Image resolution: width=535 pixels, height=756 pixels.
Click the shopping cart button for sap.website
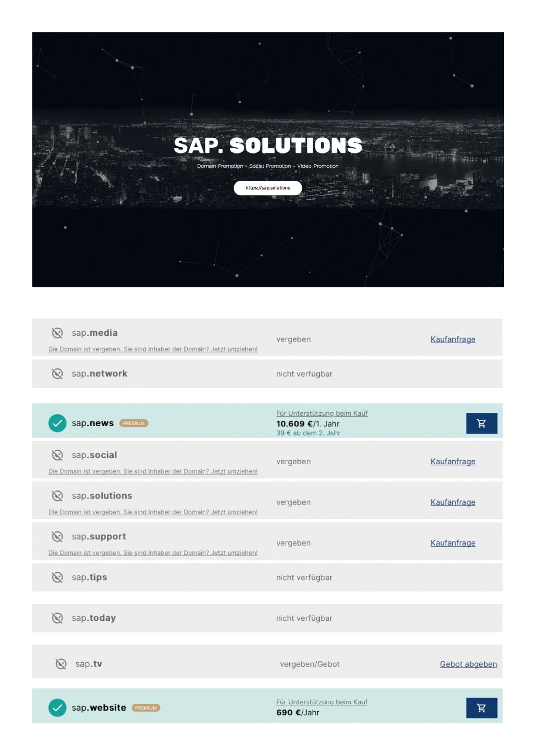pos(481,708)
